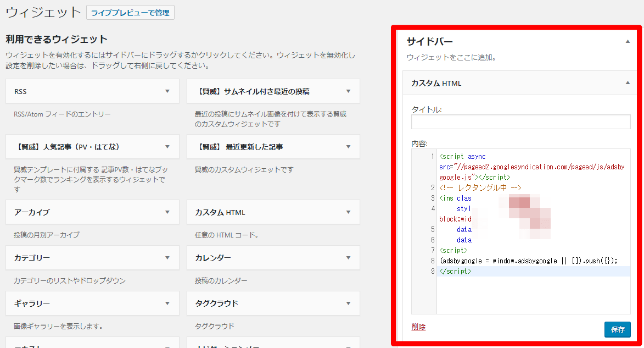
Task: Click the script async code line
Action: (462, 156)
